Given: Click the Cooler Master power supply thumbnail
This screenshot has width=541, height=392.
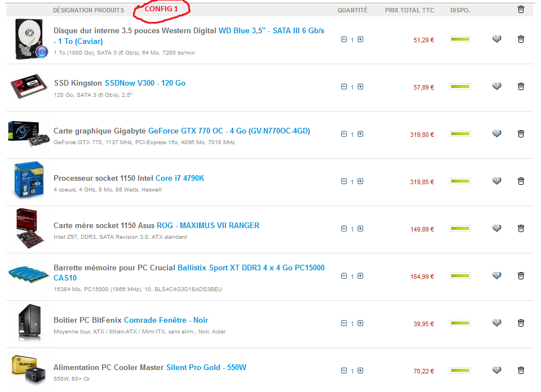Looking at the screenshot, I should [x=29, y=370].
